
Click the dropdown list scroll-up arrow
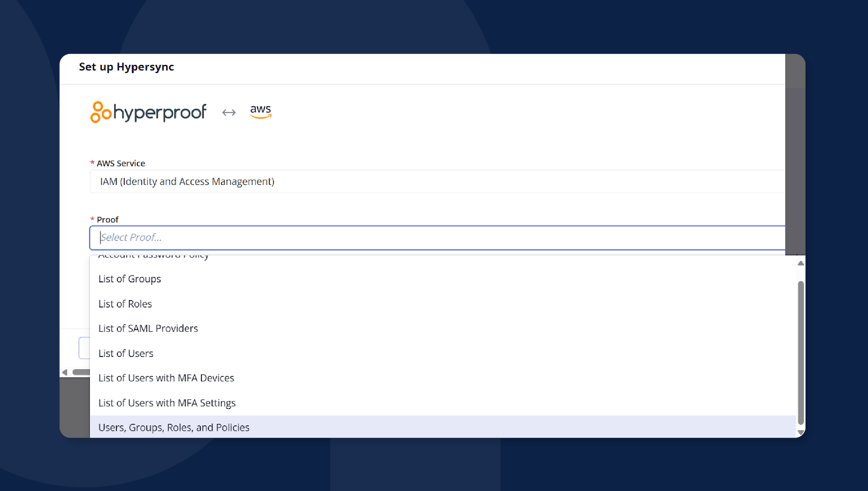801,263
